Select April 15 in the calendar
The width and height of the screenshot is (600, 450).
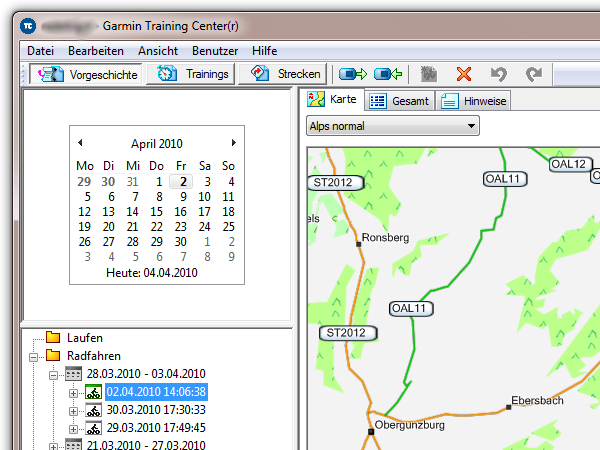tap(157, 212)
